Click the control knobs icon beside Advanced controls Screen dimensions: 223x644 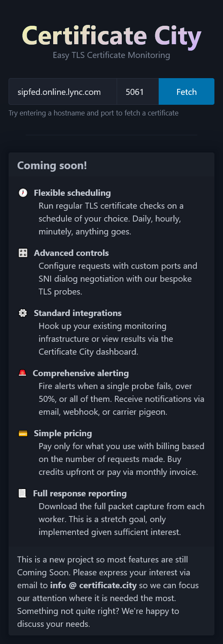[23, 253]
